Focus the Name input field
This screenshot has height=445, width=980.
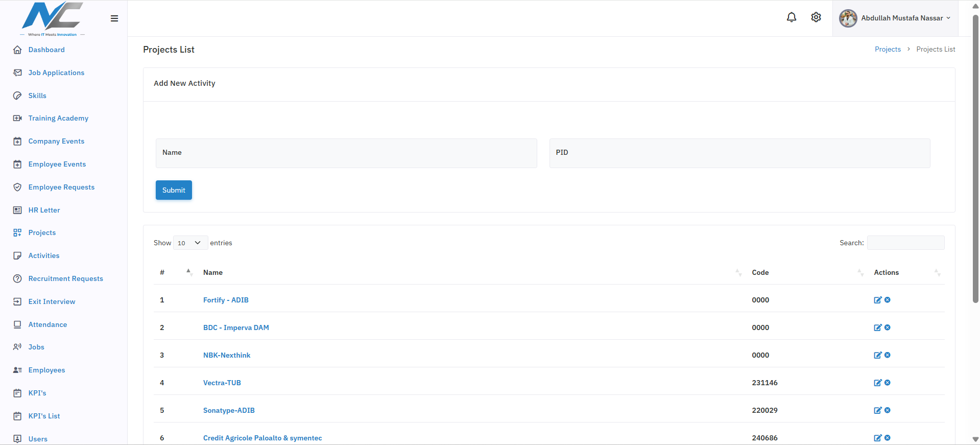pyautogui.click(x=346, y=153)
